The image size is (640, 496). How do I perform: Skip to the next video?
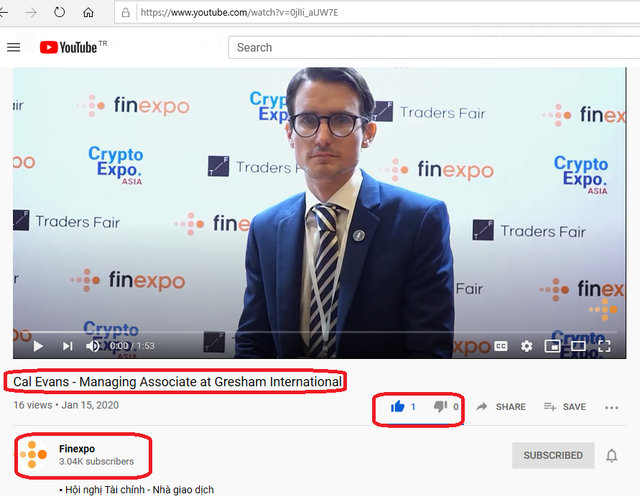tap(67, 346)
